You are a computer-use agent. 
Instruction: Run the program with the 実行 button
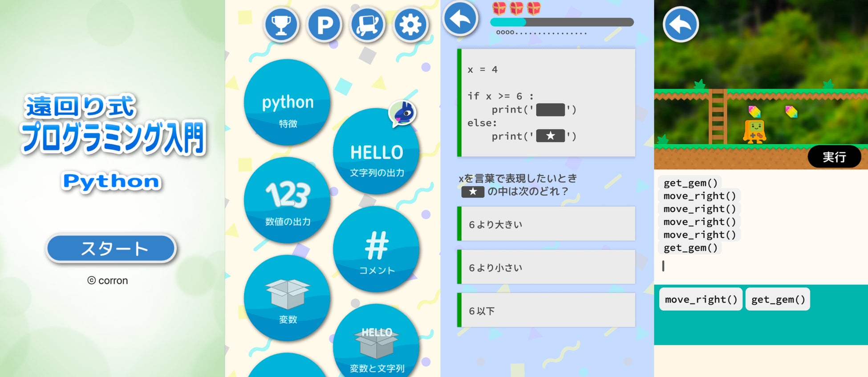click(834, 156)
